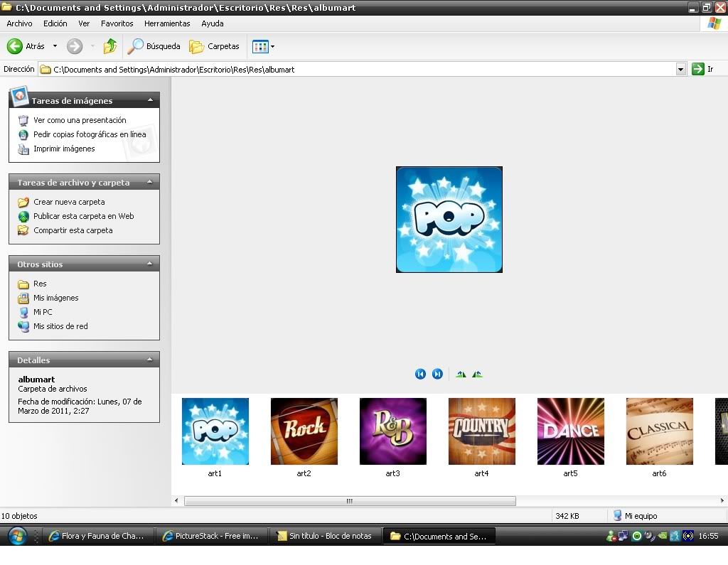Screen dimensions: 728x565
Task: Click the Windows Start orb
Action: pyautogui.click(x=17, y=536)
